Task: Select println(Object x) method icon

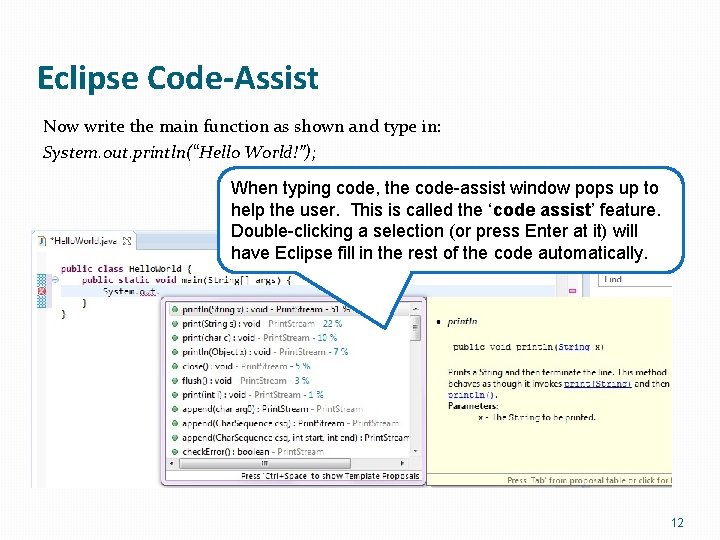Action: (174, 352)
